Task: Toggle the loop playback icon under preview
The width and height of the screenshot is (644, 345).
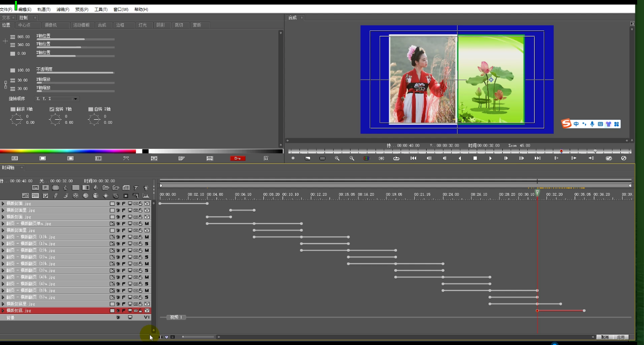Action: pyautogui.click(x=396, y=158)
